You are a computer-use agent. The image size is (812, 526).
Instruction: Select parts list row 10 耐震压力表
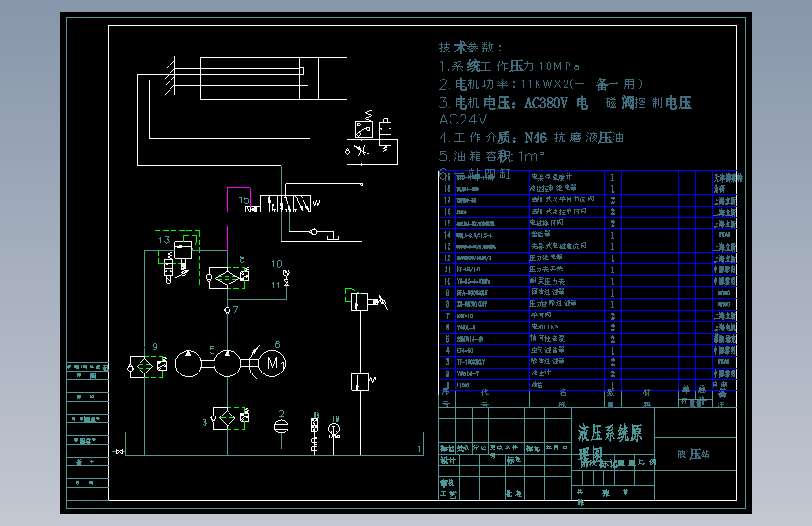(x=588, y=281)
